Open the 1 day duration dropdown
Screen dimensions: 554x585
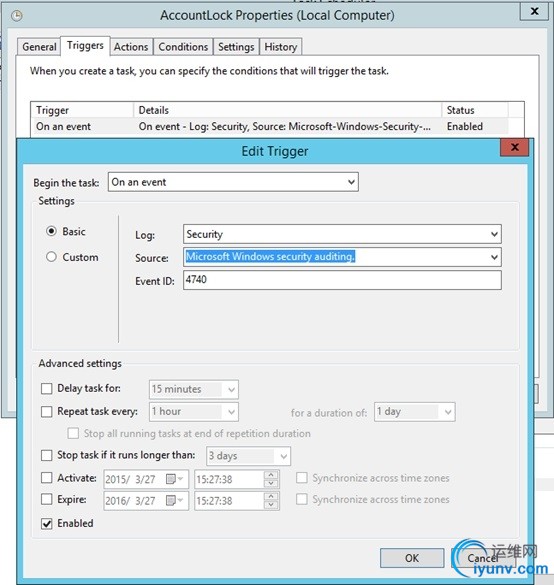point(414,412)
